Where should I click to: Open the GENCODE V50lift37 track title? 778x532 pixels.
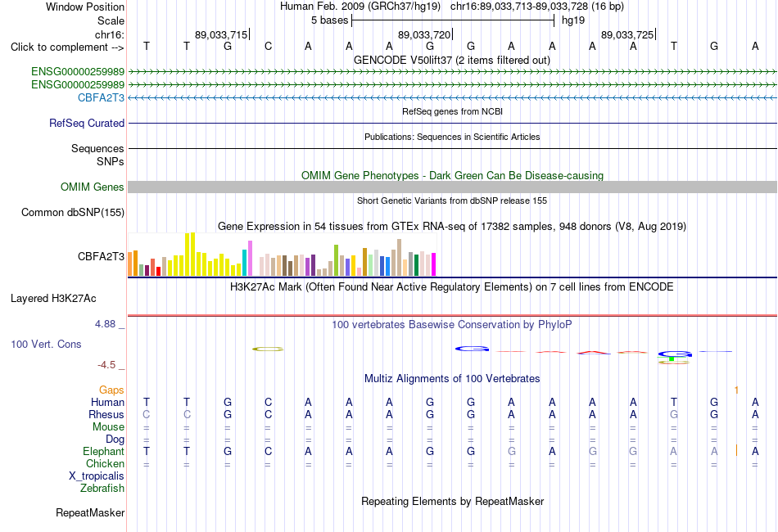click(x=452, y=61)
